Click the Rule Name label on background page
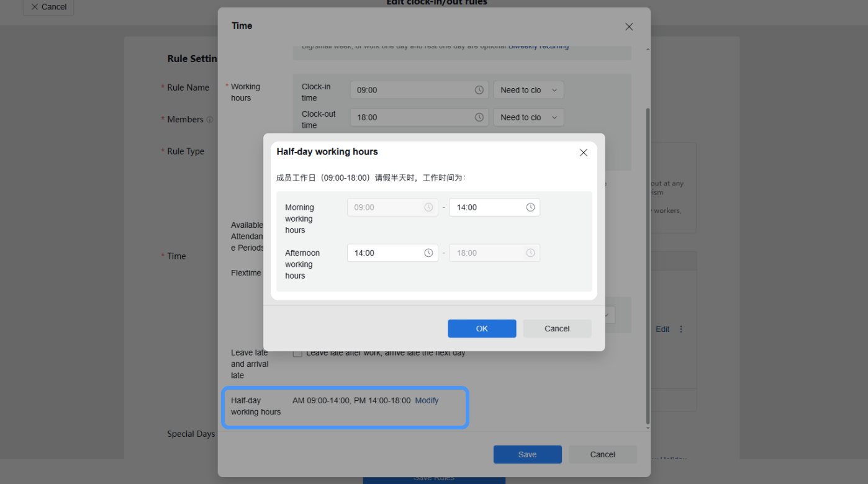868x484 pixels. [188, 87]
